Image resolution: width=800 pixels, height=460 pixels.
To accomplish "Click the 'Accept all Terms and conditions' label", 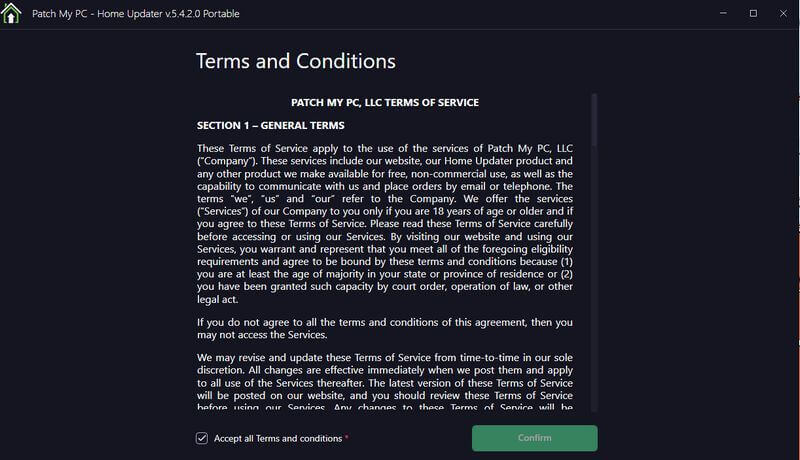I will coord(278,439).
